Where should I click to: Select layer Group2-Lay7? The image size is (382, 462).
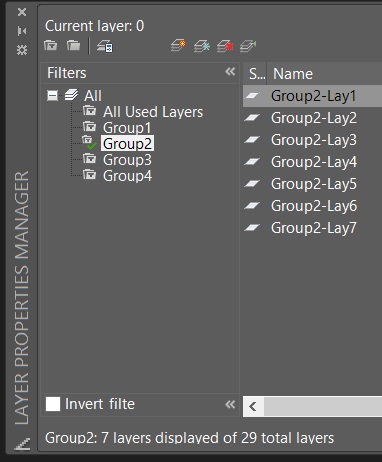point(314,228)
